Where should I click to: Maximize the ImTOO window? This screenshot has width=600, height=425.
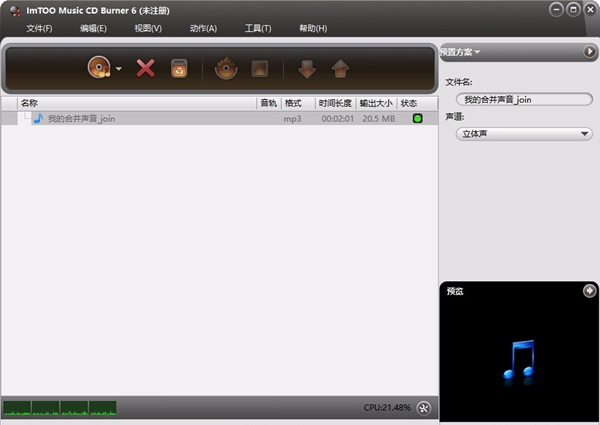click(x=573, y=10)
